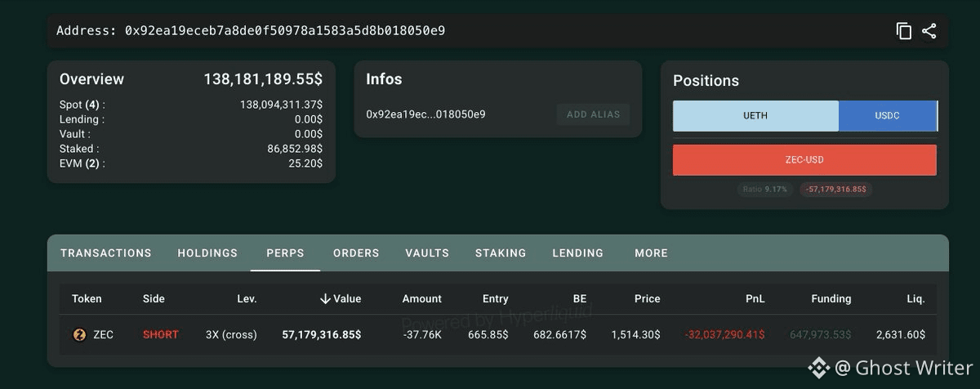Add alias for this address
The width and height of the screenshot is (980, 389).
[593, 114]
